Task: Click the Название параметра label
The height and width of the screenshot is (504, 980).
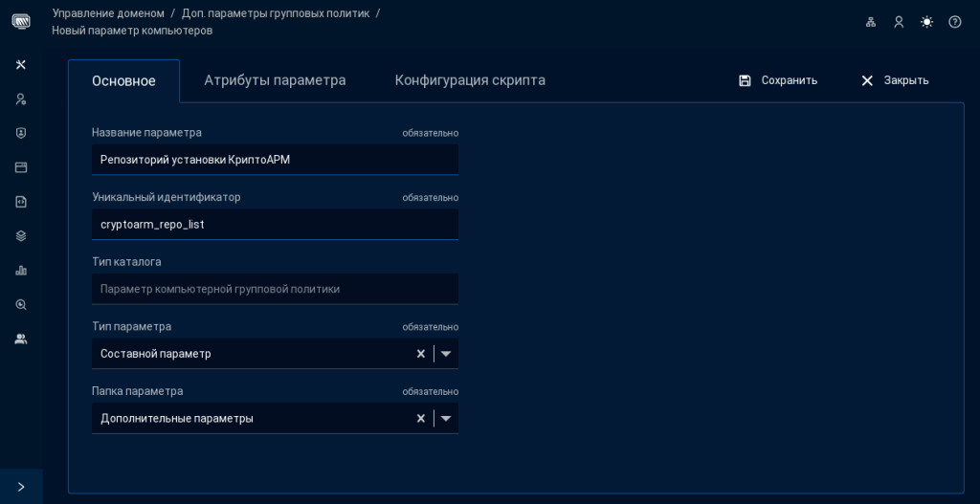Action: click(x=146, y=132)
